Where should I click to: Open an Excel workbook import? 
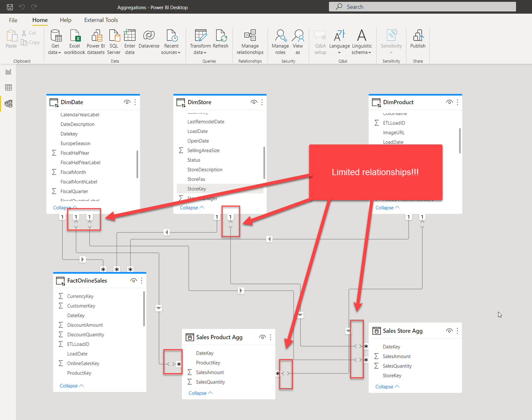(x=74, y=37)
